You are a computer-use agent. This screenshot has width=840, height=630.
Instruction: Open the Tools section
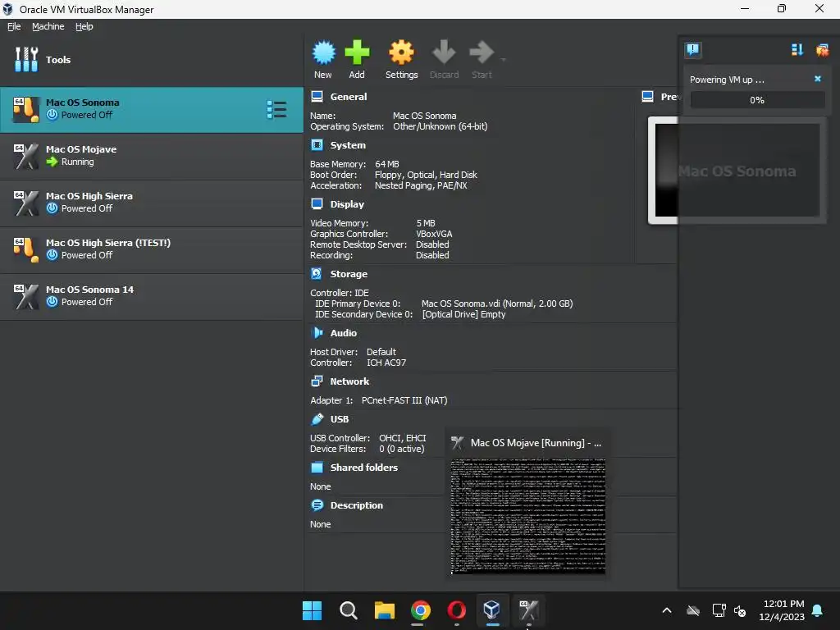click(152, 59)
